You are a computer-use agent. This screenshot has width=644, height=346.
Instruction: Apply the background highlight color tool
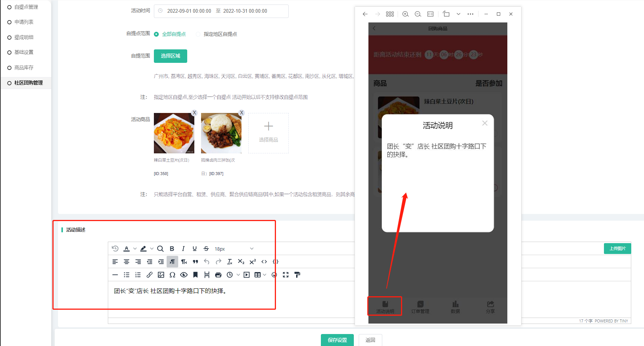143,249
